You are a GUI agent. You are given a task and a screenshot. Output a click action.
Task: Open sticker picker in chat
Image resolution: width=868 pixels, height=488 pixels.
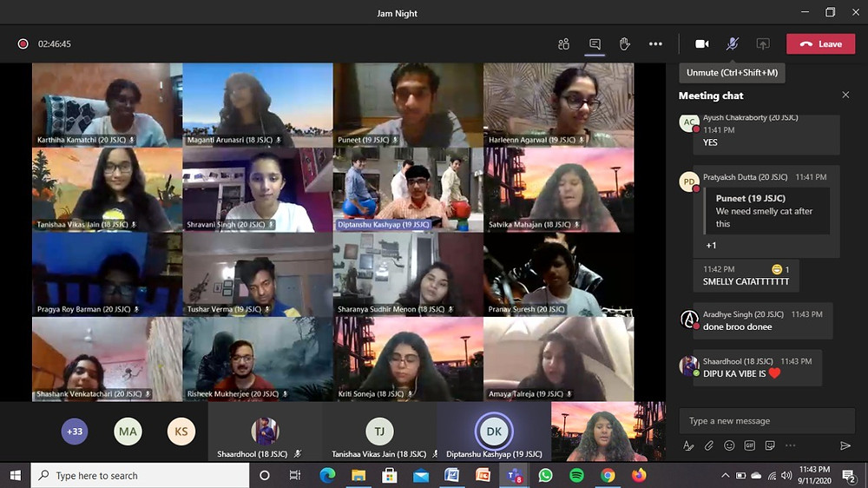(770, 445)
